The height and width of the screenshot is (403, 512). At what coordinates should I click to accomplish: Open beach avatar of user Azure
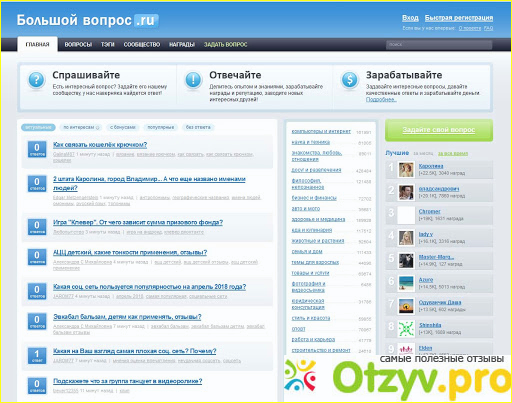(x=406, y=283)
